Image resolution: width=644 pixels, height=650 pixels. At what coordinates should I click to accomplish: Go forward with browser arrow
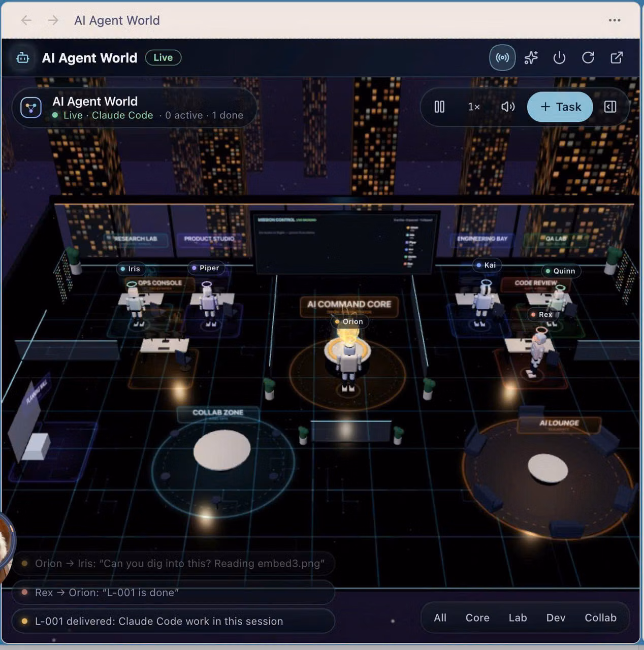click(53, 20)
